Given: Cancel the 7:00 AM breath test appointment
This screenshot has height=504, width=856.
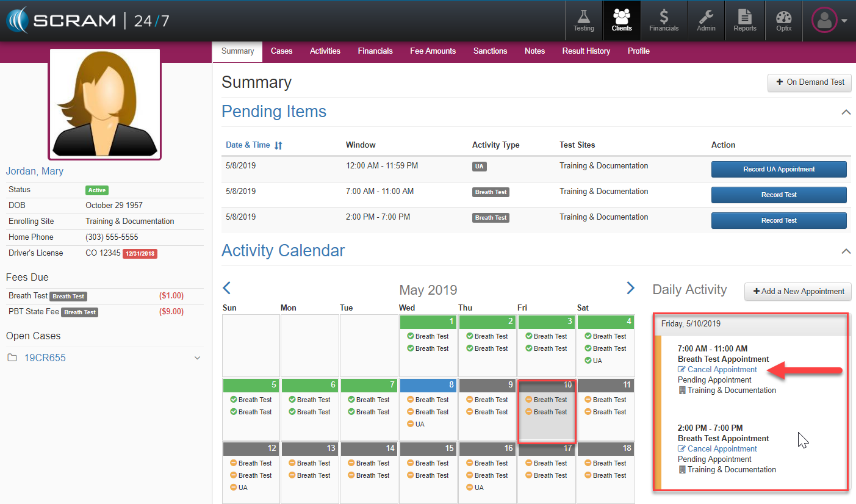Looking at the screenshot, I should coord(722,370).
